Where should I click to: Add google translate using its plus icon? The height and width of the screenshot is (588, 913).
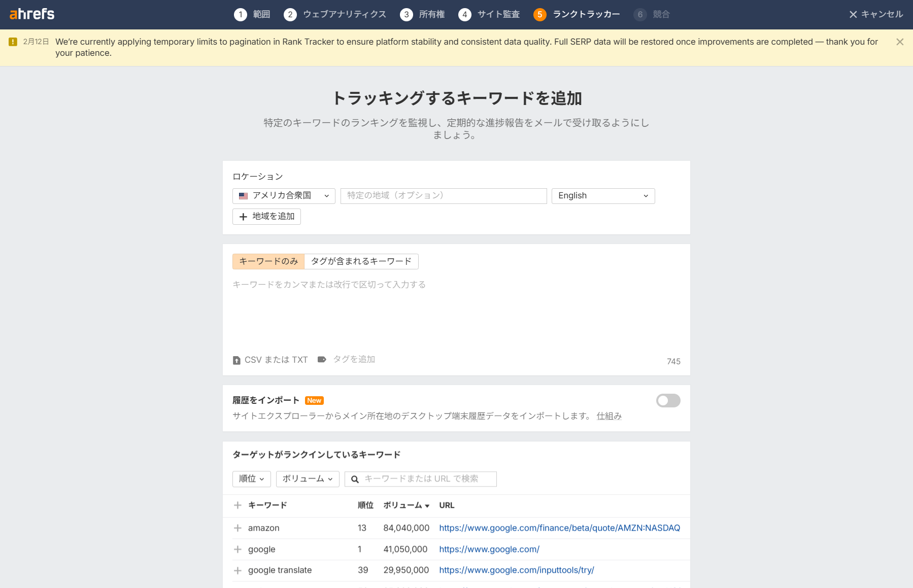coord(238,570)
